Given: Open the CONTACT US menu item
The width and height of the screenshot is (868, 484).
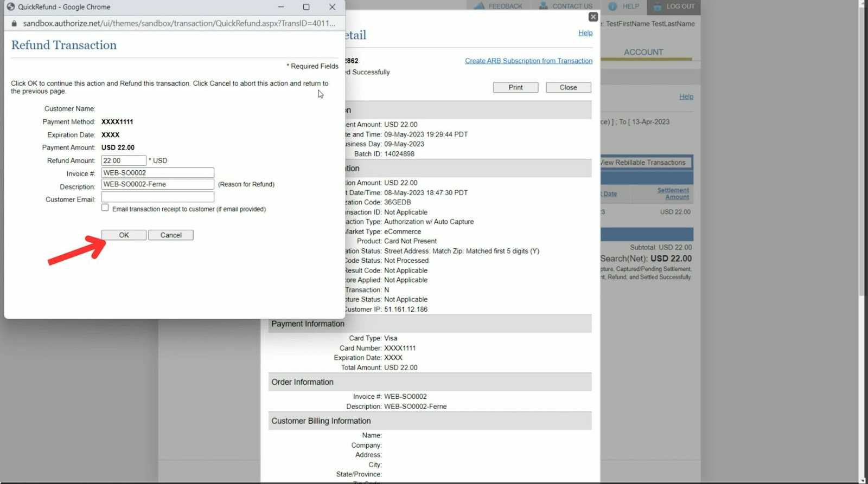Looking at the screenshot, I should pos(572,7).
